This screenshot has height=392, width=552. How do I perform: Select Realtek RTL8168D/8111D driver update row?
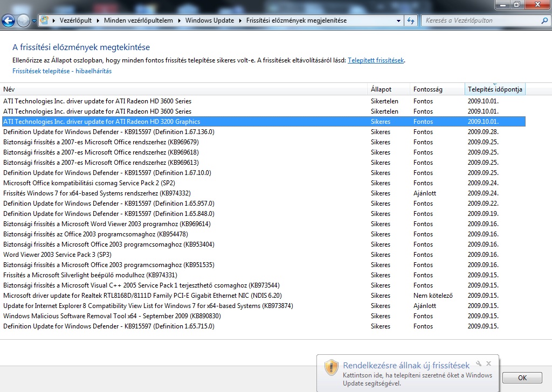(x=264, y=295)
